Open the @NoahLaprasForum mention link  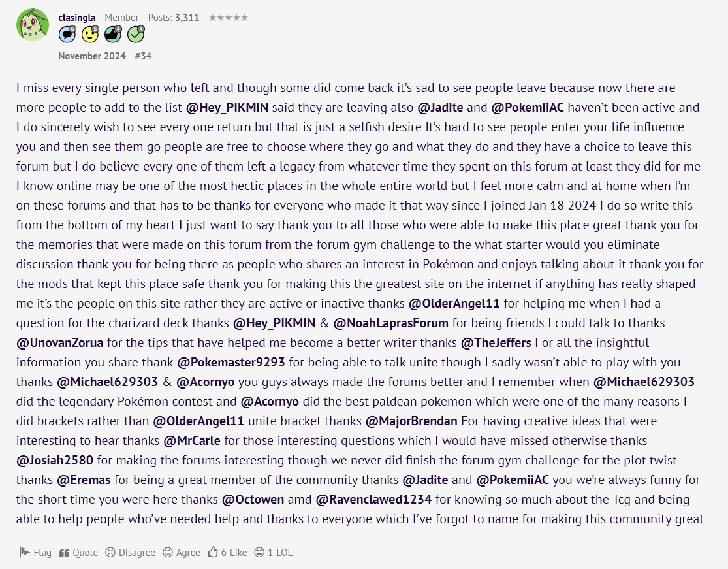click(391, 323)
